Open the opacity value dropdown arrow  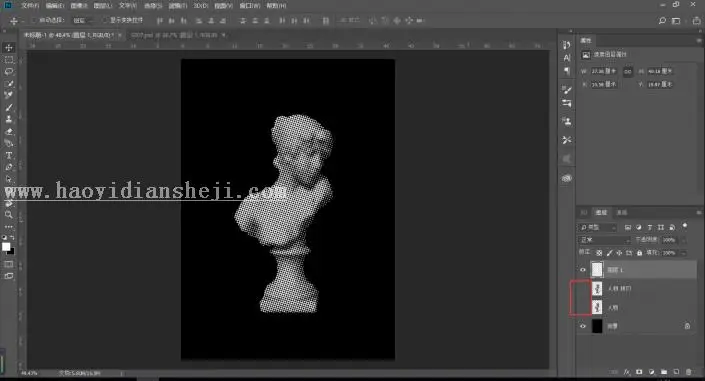pos(684,240)
